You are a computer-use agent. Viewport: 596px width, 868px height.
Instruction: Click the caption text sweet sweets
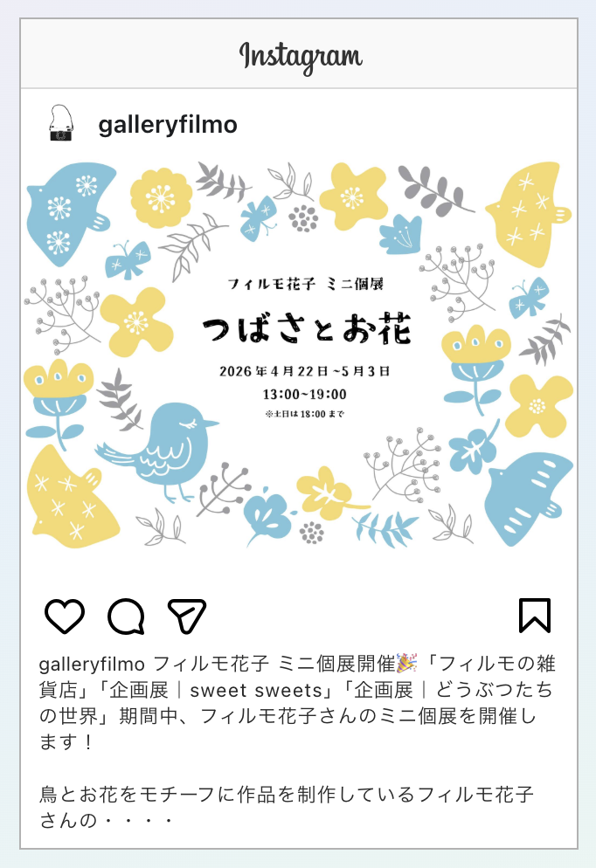(256, 691)
